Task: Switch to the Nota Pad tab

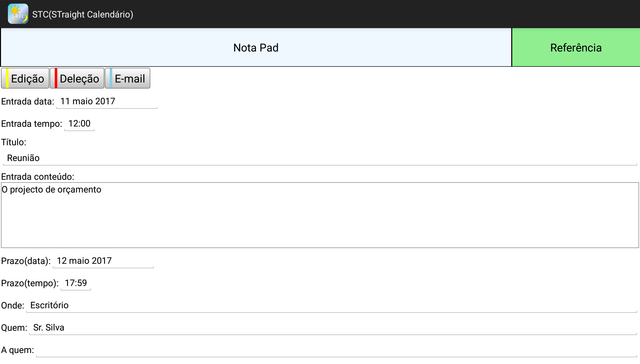Action: 256,47
